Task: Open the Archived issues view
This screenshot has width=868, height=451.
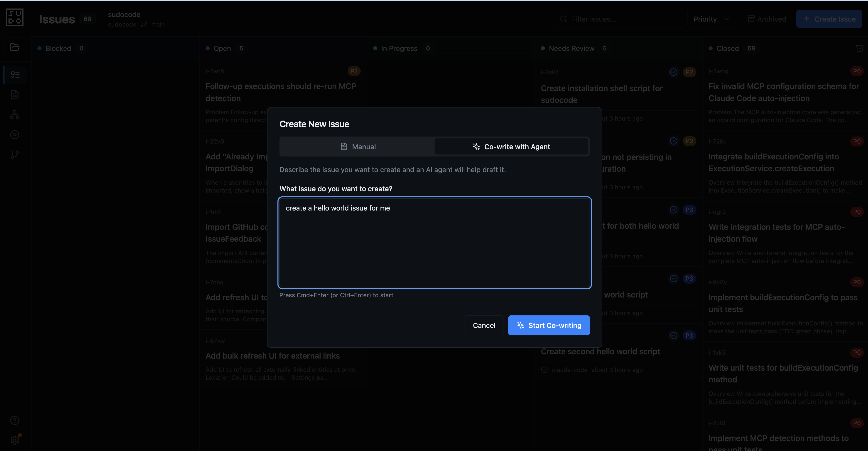Action: tap(767, 19)
